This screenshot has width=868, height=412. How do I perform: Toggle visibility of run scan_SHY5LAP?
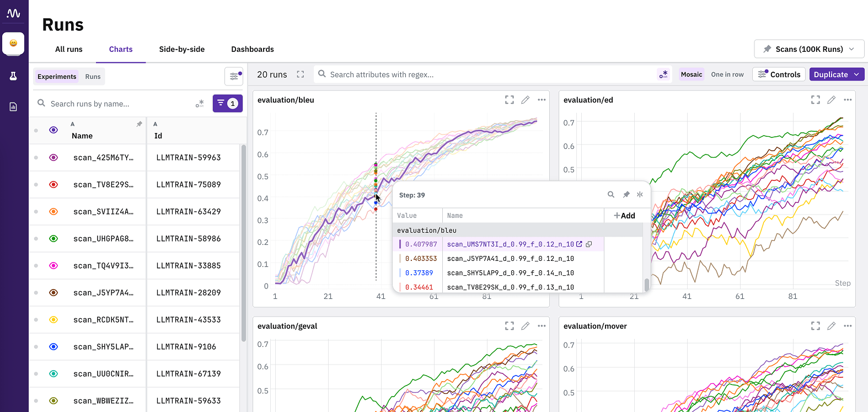point(53,347)
